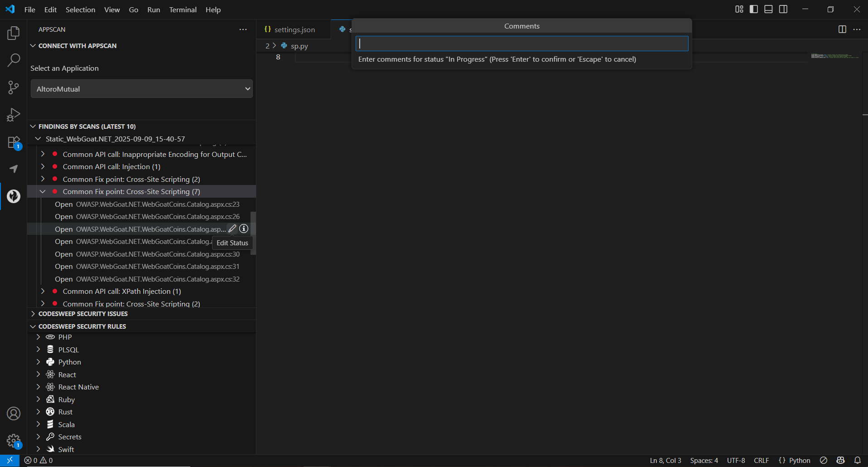Screen dimensions: 868x467
Task: Open finding Catalog.aspx.cs:26
Action: pyautogui.click(x=142, y=217)
